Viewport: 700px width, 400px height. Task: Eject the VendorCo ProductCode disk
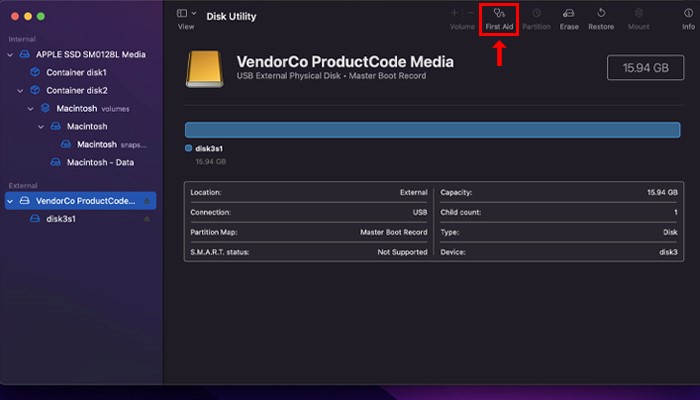click(148, 201)
